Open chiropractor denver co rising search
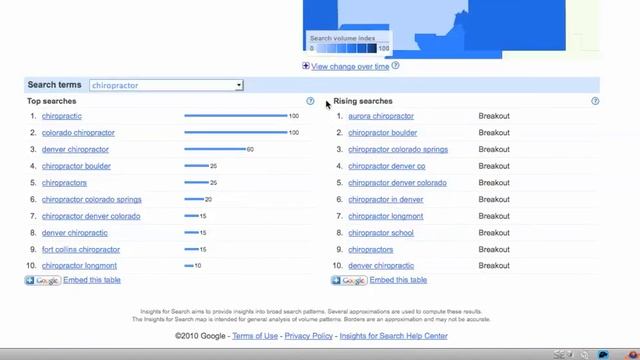 tap(387, 166)
